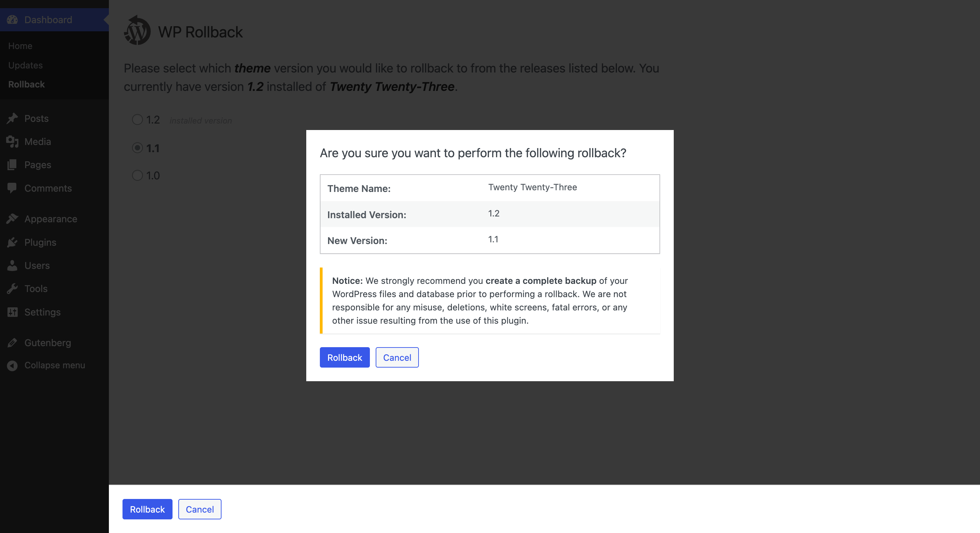Open the Users menu label

(x=37, y=265)
